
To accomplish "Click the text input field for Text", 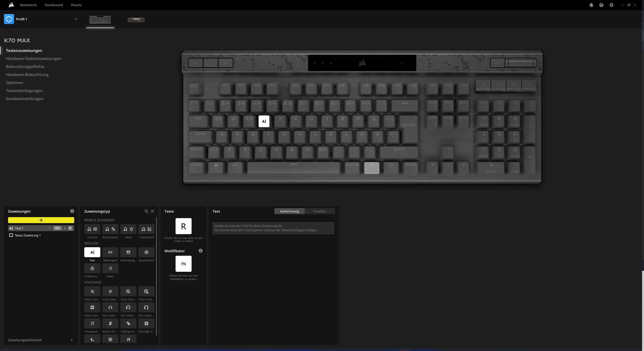I will (273, 227).
